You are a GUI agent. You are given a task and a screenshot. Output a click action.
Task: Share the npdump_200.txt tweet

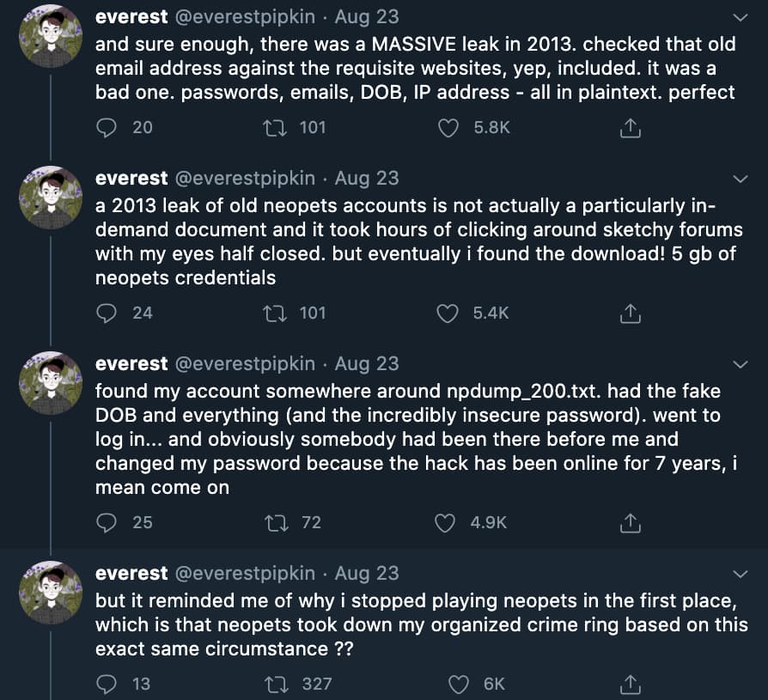click(x=630, y=522)
